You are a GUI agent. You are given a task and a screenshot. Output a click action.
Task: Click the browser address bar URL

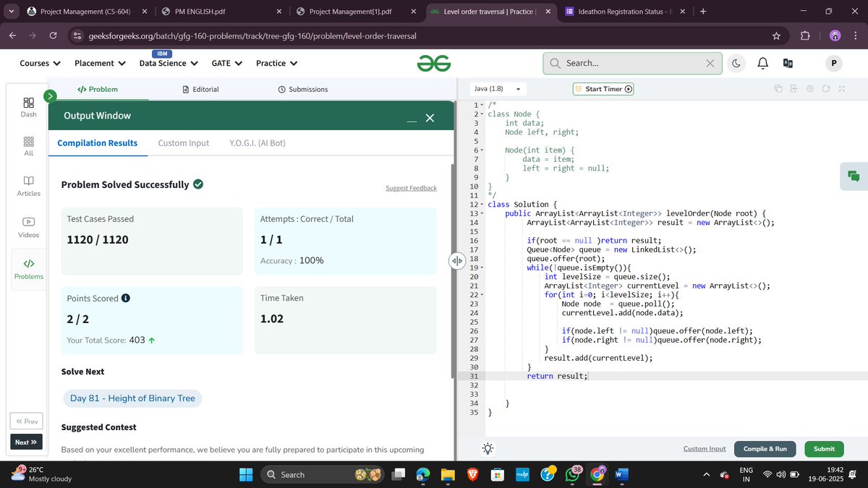(x=252, y=35)
